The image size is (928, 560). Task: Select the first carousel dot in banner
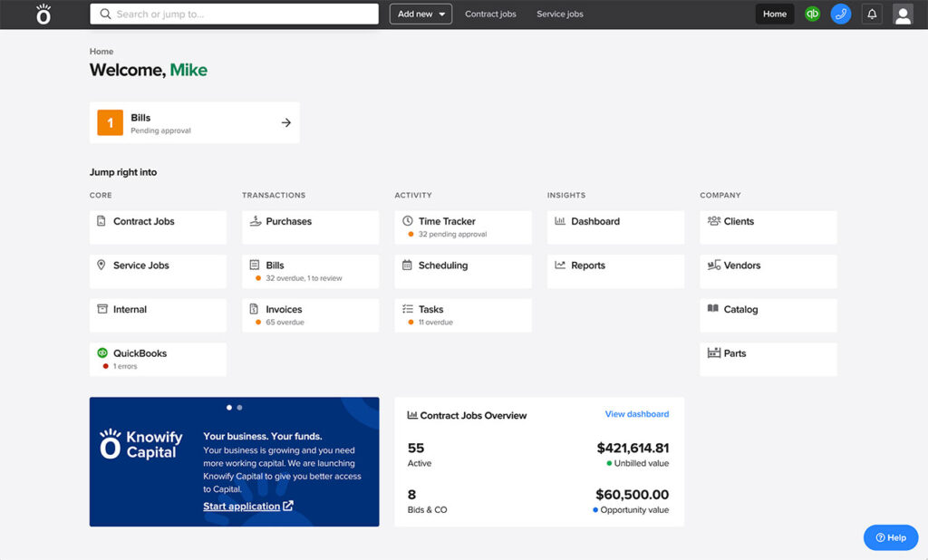pyautogui.click(x=229, y=407)
